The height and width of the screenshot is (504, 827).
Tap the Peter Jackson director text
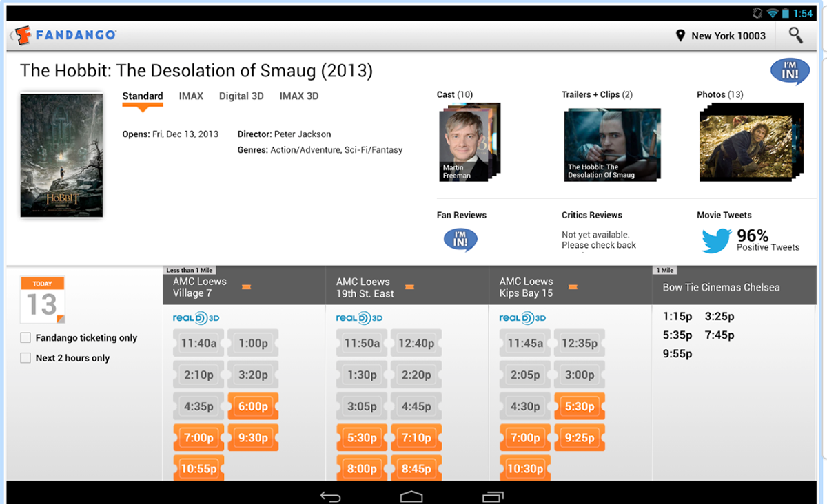tap(303, 134)
